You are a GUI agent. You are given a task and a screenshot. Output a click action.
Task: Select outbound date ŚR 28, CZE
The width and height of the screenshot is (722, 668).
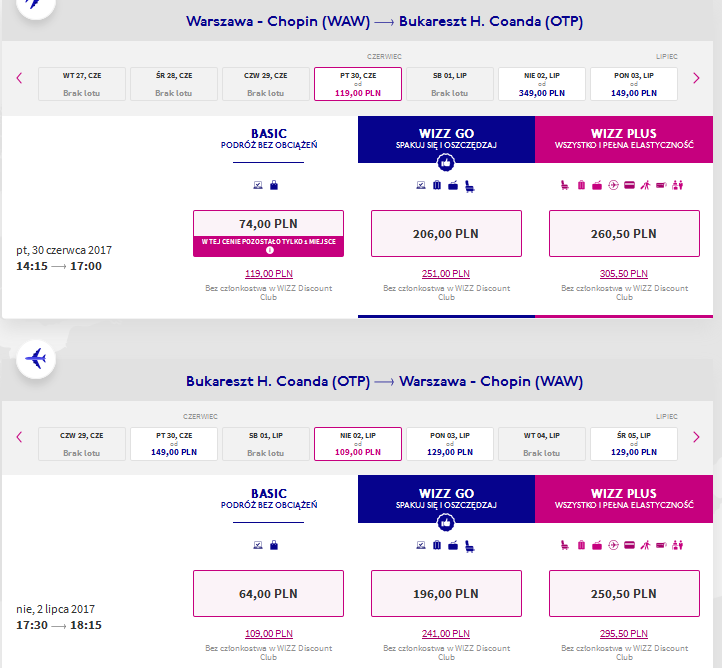[x=174, y=84]
